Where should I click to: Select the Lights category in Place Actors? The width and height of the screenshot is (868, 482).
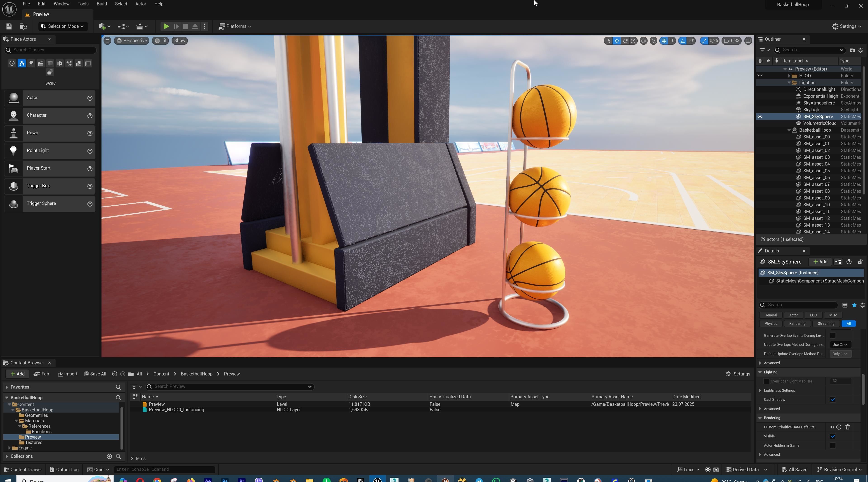(31, 63)
